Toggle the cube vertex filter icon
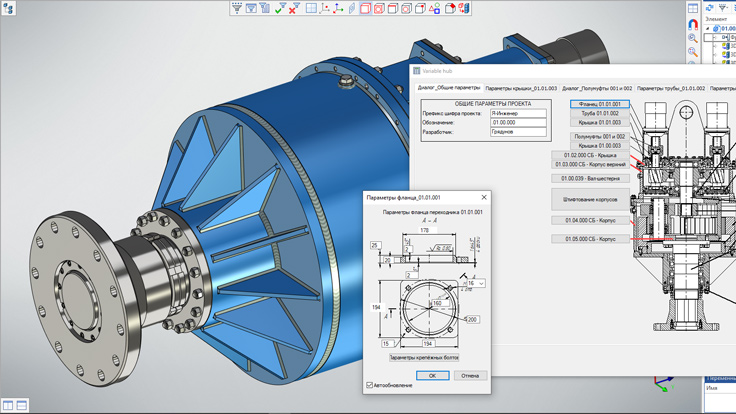The width and height of the screenshot is (736, 414). (421, 8)
